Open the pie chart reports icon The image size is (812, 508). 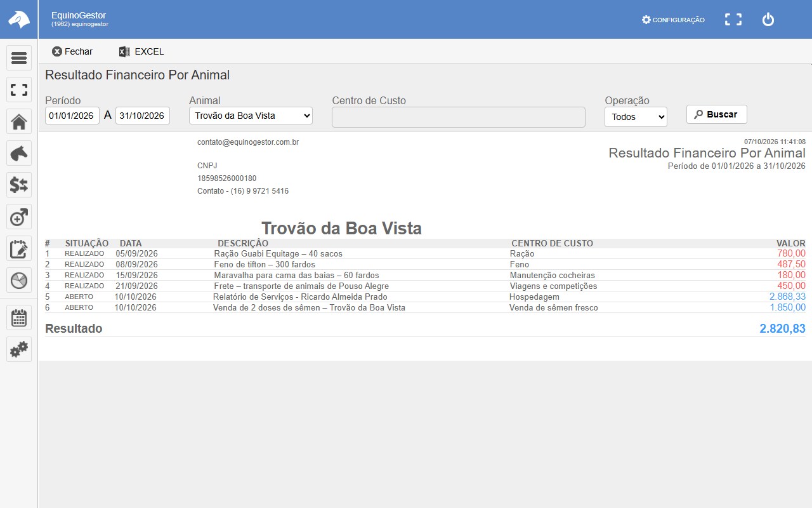(x=19, y=280)
